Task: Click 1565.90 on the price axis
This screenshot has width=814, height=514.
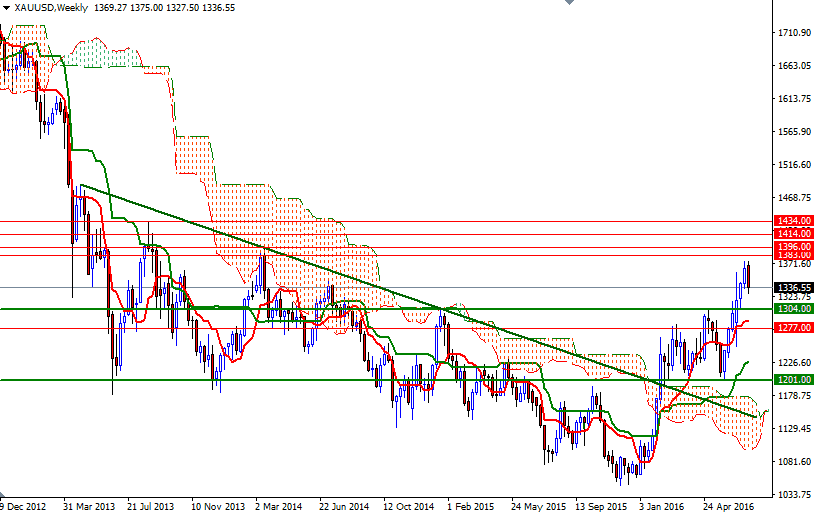Action: tap(794, 132)
